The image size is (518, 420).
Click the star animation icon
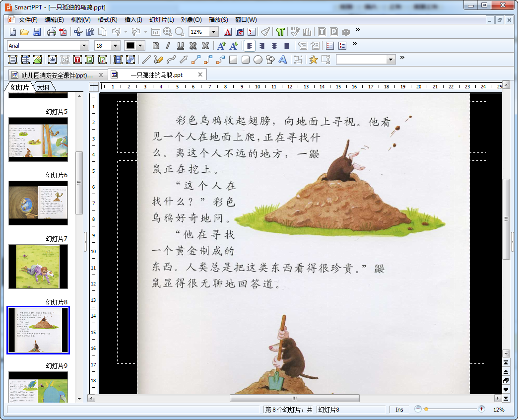313,60
